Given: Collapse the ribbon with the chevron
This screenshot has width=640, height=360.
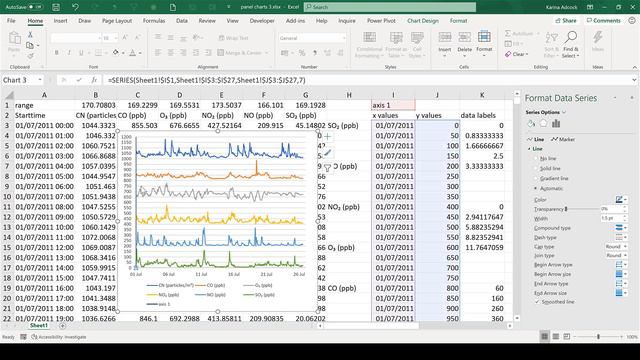Looking at the screenshot, I should (x=634, y=67).
